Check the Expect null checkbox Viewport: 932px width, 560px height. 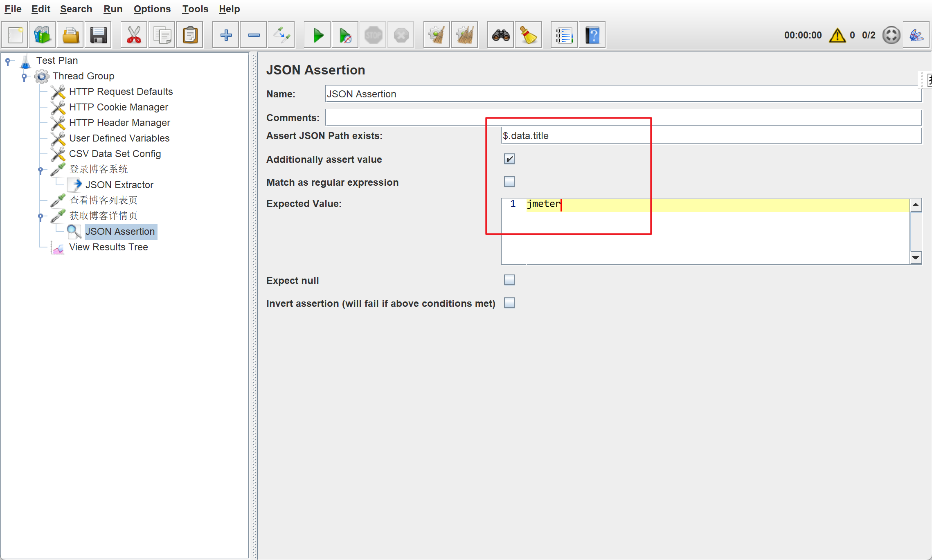coord(509,280)
